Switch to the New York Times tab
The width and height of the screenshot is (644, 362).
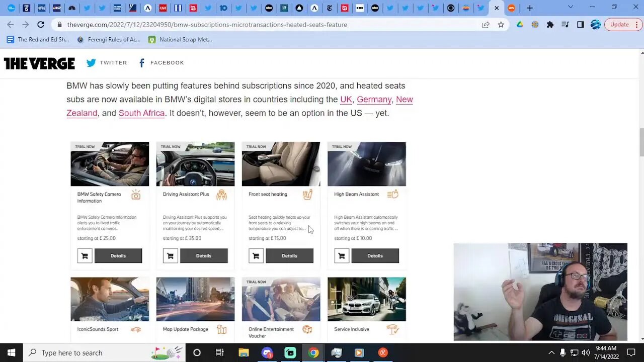[x=330, y=8]
